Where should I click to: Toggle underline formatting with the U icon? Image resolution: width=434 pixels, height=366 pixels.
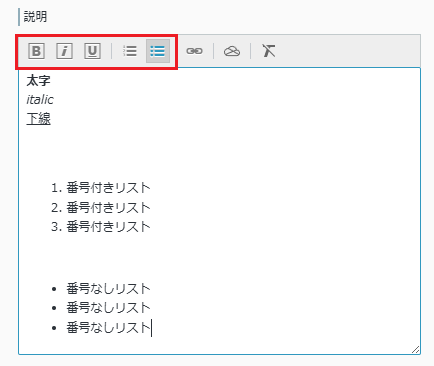pyautogui.click(x=92, y=51)
